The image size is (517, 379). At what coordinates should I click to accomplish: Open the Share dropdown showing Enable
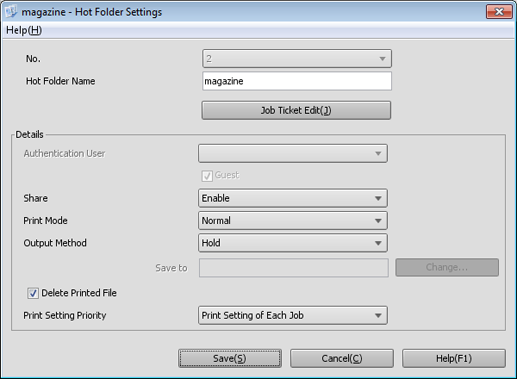(293, 198)
